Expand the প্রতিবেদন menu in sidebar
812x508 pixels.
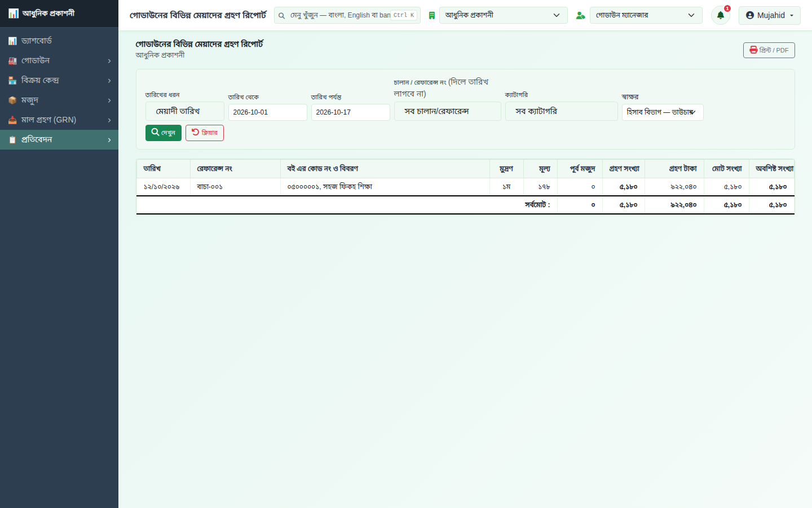(x=59, y=140)
